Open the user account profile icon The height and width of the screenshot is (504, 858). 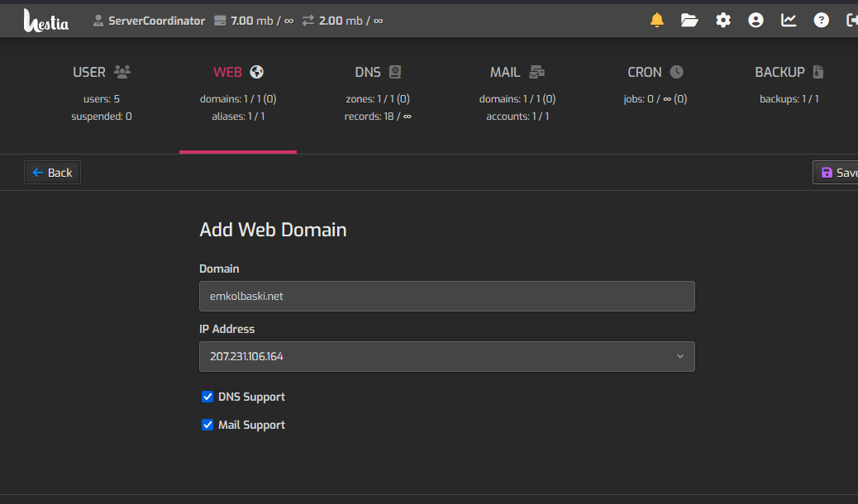tap(756, 21)
